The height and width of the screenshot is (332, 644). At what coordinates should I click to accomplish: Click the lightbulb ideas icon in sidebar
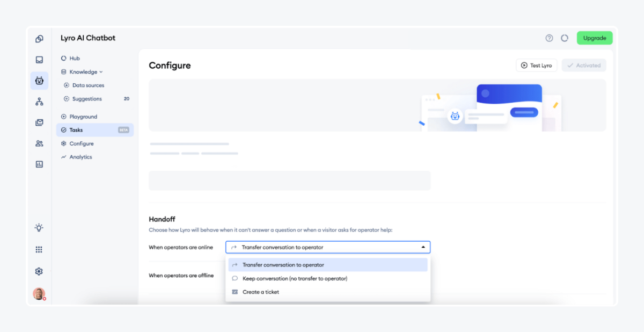[x=39, y=227]
